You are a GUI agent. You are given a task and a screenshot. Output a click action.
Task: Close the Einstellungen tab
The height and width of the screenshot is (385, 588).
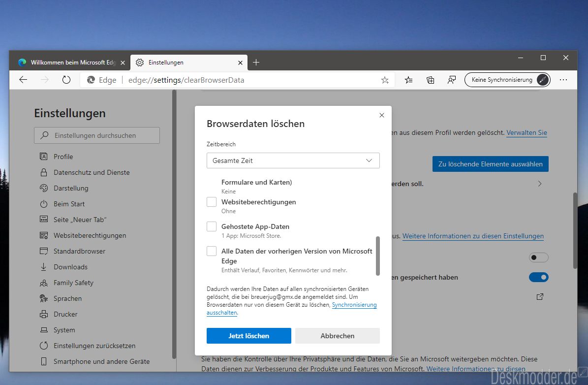pos(241,63)
